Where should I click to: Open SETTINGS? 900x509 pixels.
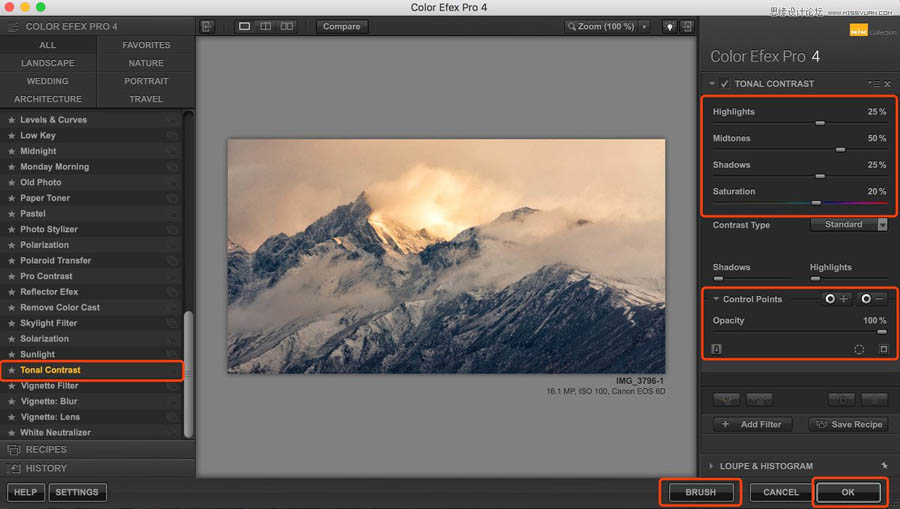point(77,492)
